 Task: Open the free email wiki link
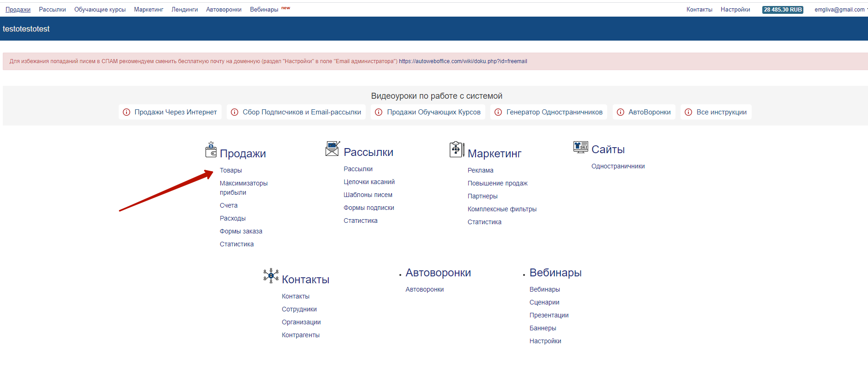[463, 61]
